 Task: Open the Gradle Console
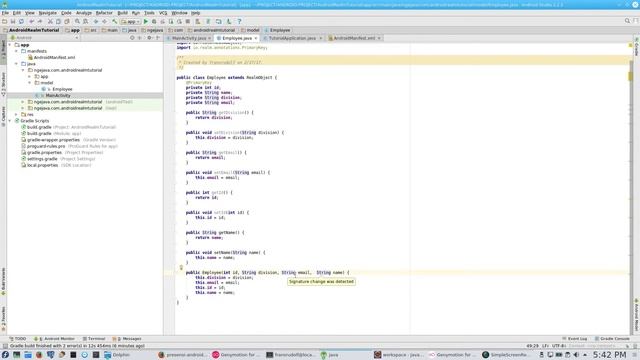click(x=612, y=339)
